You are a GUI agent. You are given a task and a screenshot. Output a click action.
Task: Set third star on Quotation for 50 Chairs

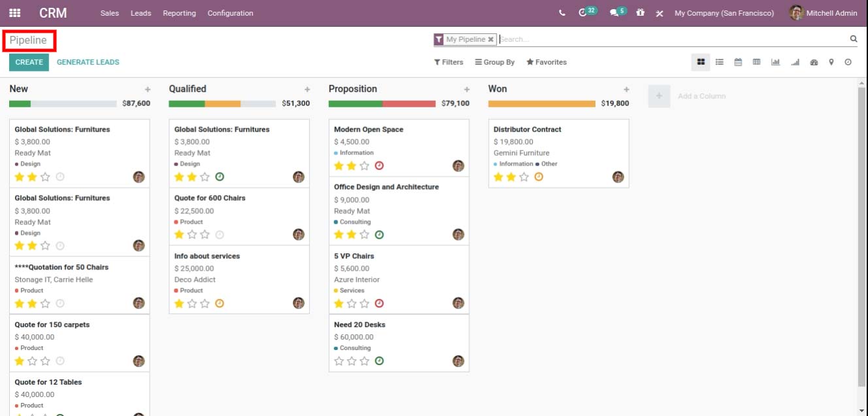pyautogui.click(x=45, y=303)
